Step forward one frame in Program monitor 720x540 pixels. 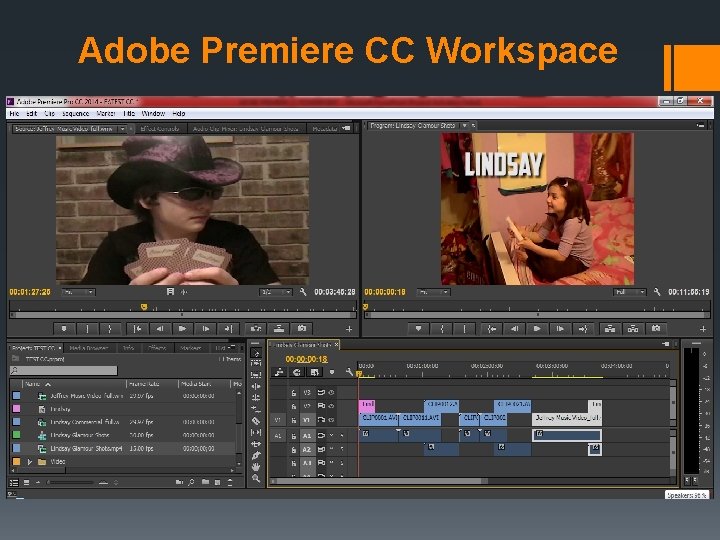560,328
